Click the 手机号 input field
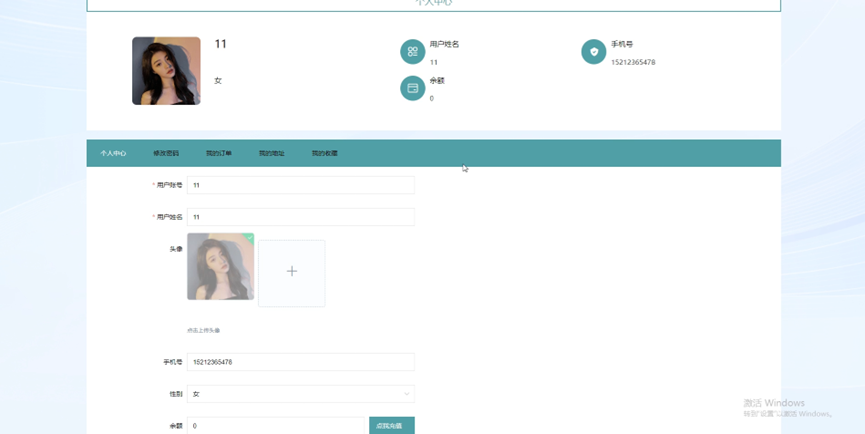 coord(301,362)
